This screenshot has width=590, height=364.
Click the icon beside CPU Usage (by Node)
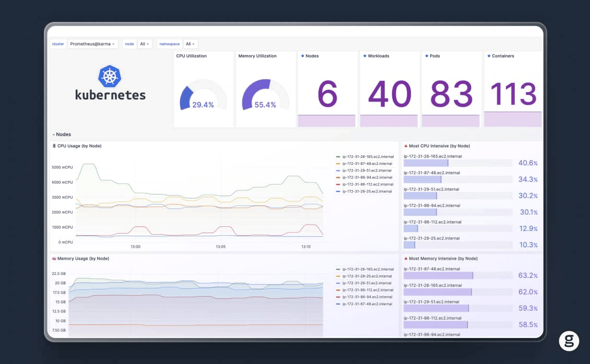pyautogui.click(x=54, y=145)
